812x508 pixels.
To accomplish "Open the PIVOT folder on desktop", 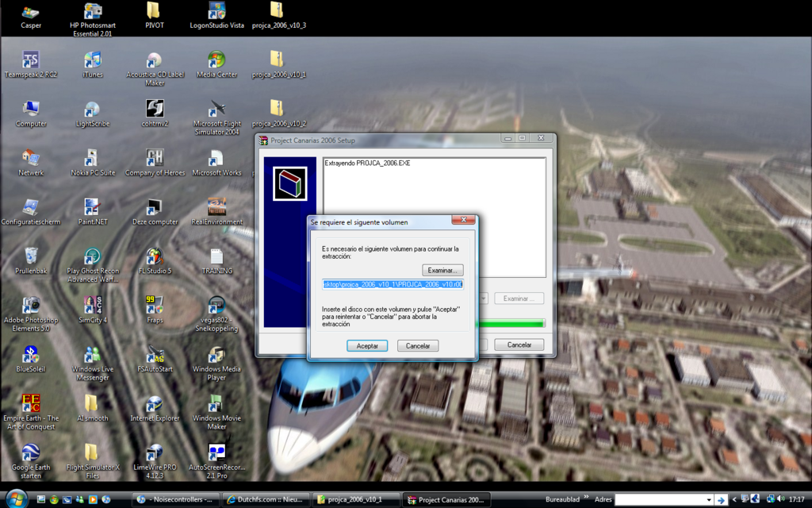I will [x=155, y=16].
